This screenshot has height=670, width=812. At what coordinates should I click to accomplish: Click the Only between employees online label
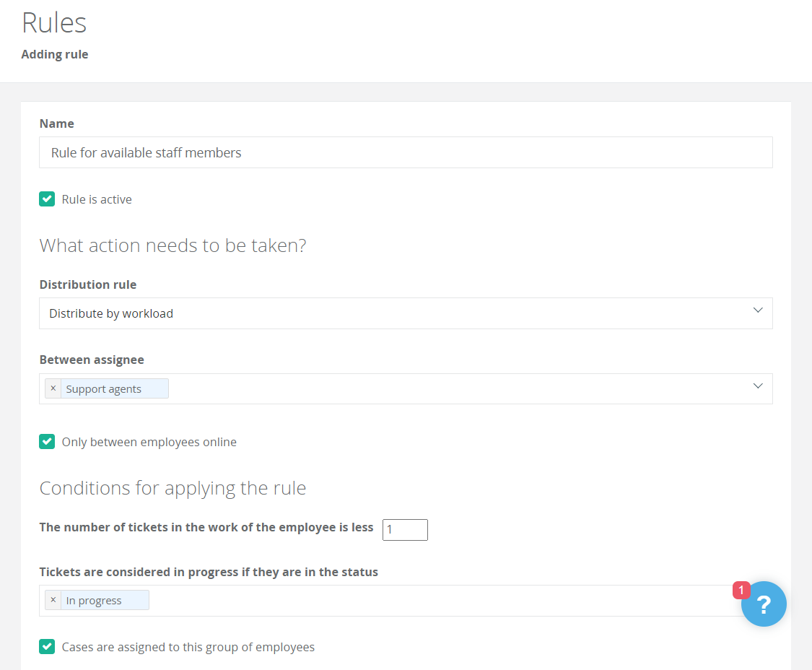point(149,442)
